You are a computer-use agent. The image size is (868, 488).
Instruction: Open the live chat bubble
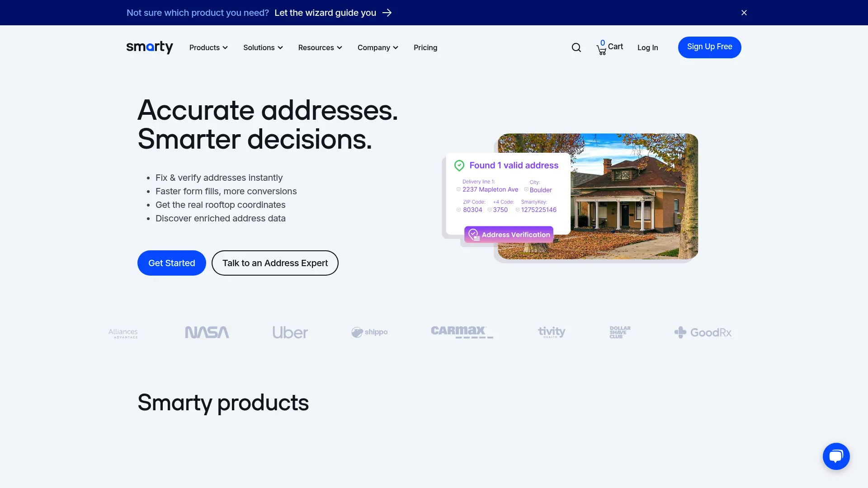click(x=836, y=456)
